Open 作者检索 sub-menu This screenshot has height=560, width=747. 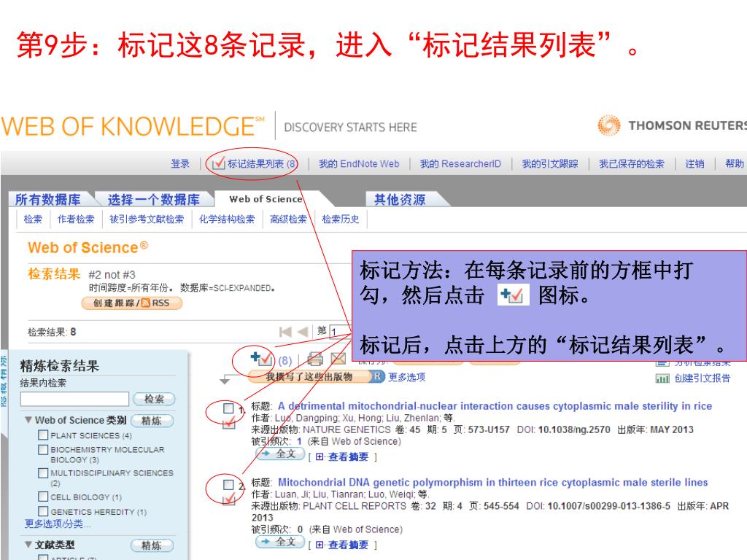[76, 219]
